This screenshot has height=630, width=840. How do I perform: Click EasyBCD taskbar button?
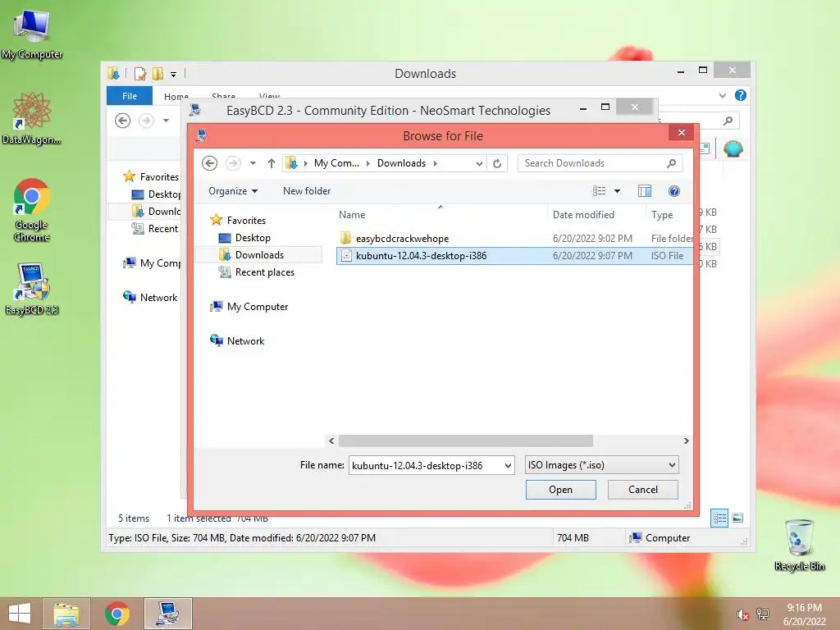[168, 614]
